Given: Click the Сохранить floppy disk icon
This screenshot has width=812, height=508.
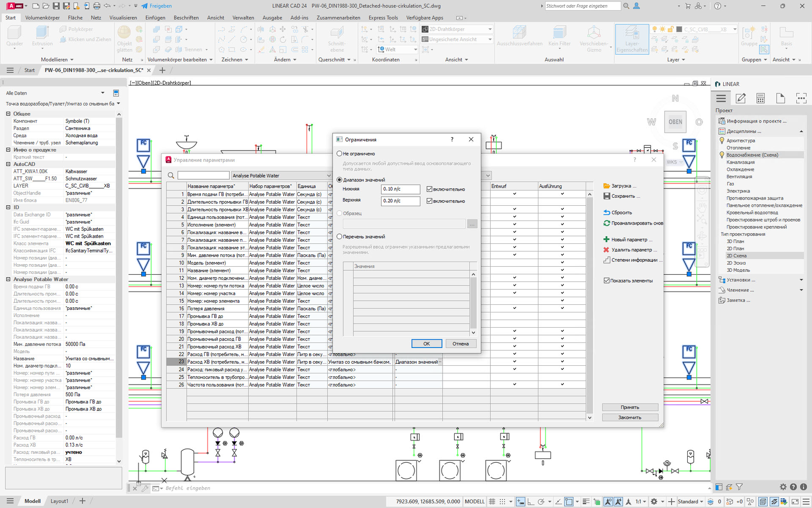Looking at the screenshot, I should click(606, 196).
